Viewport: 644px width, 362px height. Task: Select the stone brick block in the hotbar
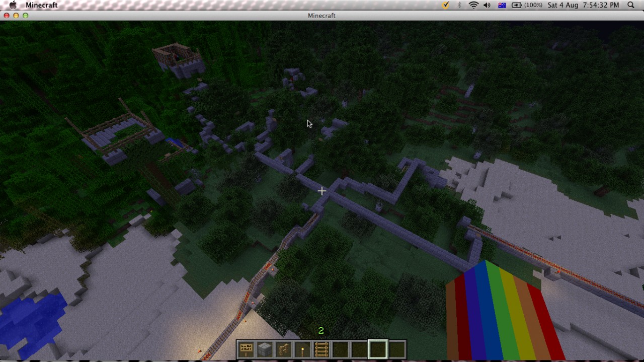tap(265, 348)
